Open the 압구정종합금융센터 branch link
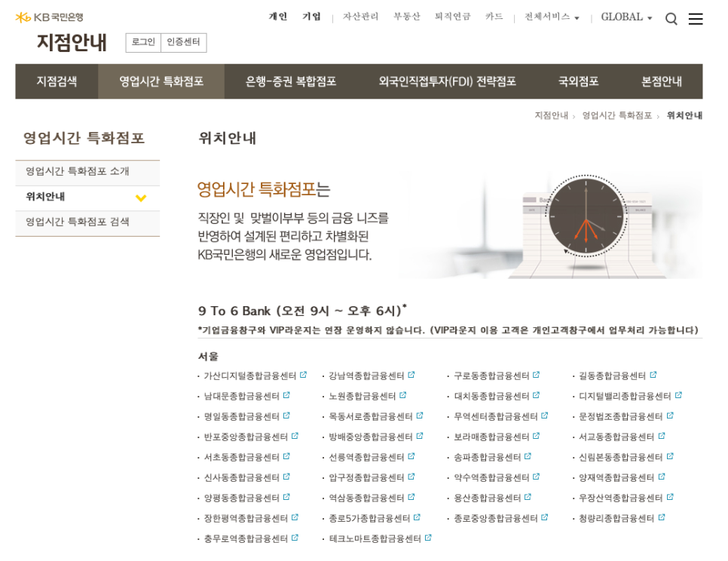The width and height of the screenshot is (728, 561). click(x=366, y=477)
